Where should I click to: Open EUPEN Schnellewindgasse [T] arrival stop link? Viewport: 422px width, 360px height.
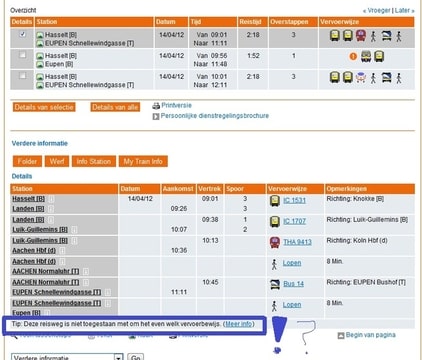pyautogui.click(x=57, y=292)
